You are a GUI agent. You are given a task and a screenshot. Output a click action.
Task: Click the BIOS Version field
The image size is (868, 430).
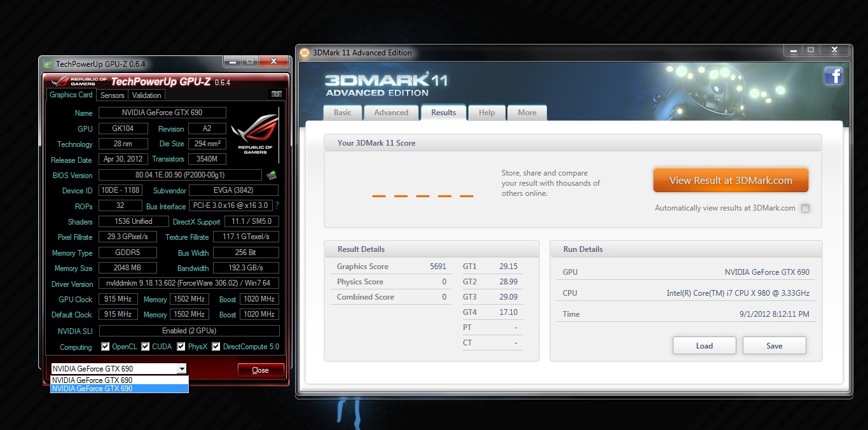pos(180,175)
